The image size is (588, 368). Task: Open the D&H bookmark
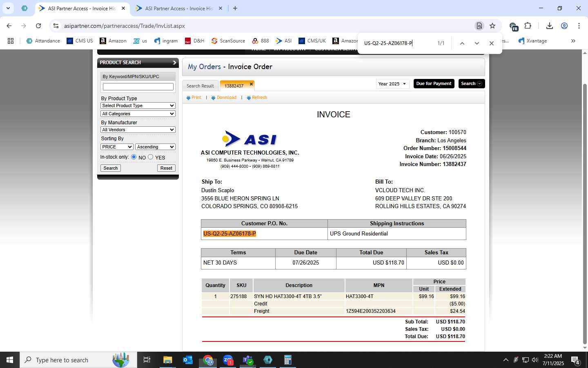point(194,41)
